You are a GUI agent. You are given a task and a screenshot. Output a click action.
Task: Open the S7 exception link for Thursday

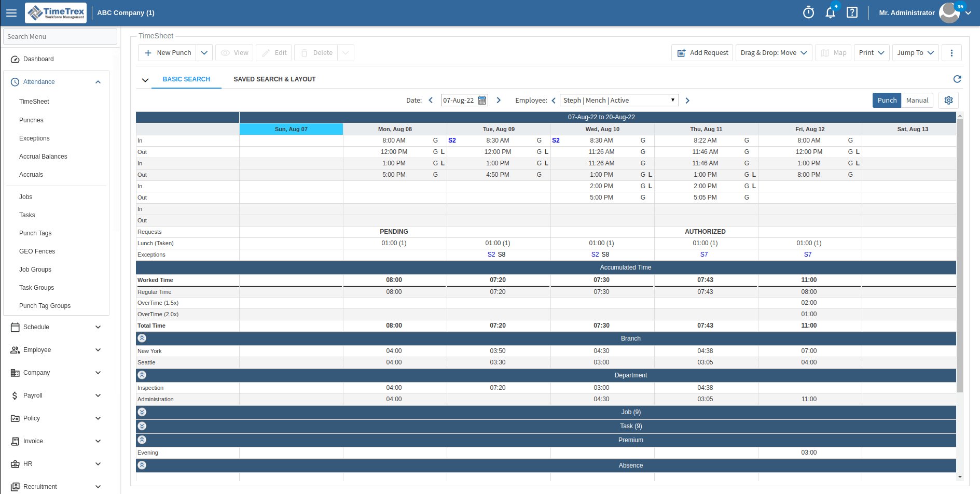(x=704, y=255)
